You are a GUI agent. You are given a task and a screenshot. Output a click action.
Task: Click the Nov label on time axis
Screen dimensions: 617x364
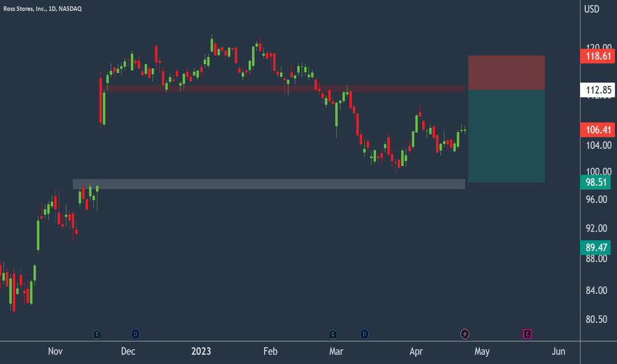(55, 351)
